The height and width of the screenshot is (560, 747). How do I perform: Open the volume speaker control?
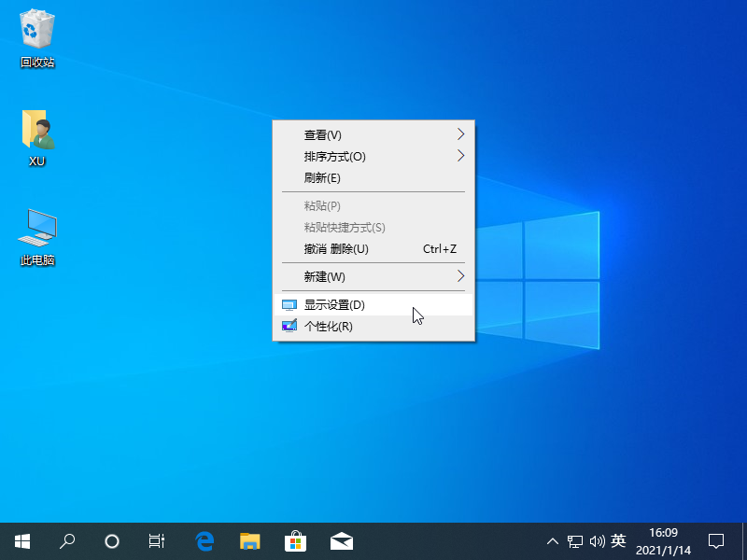pyautogui.click(x=597, y=540)
